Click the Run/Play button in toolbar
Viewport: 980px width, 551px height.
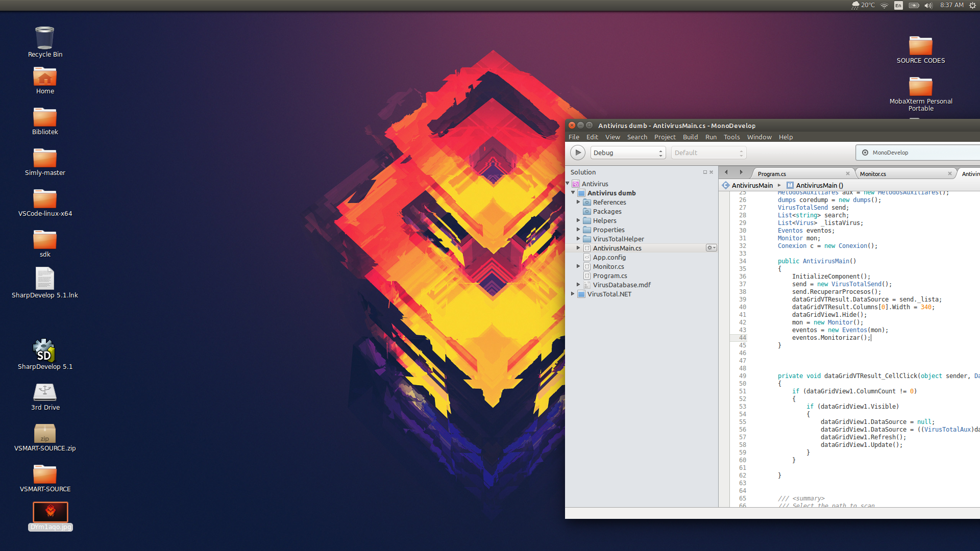pyautogui.click(x=577, y=153)
